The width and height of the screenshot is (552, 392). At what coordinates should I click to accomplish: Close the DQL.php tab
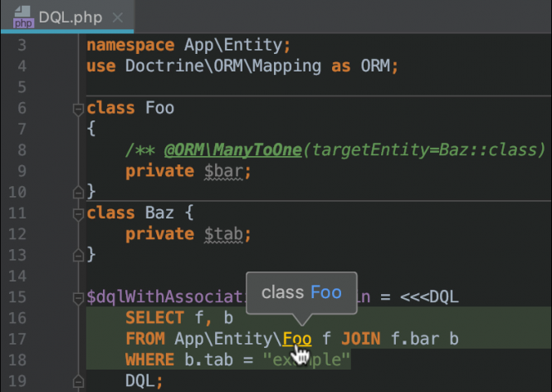[x=118, y=17]
